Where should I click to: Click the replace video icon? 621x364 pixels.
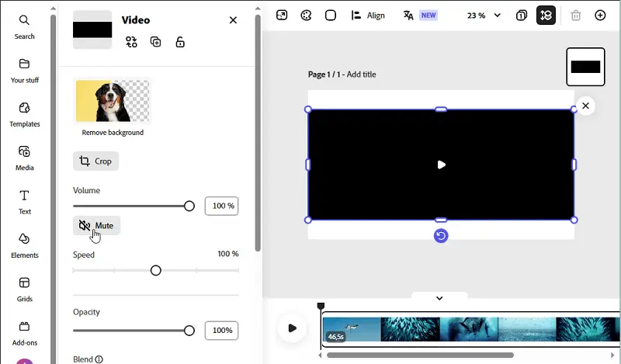click(x=131, y=42)
